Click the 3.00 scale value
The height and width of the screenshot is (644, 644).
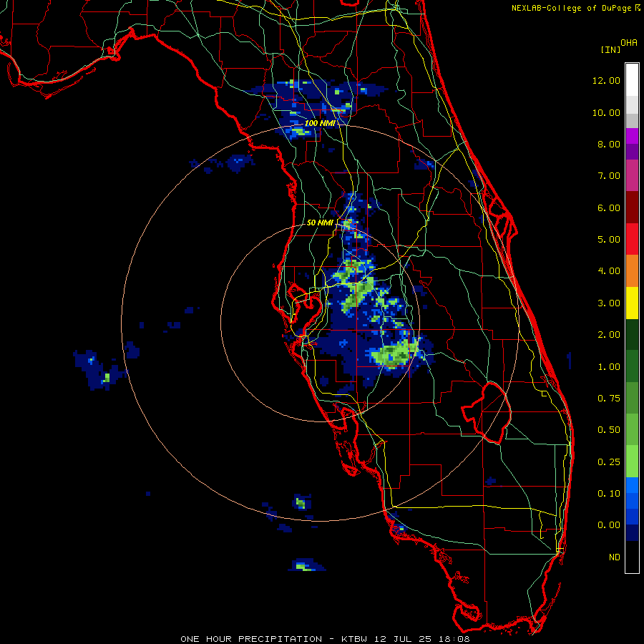(609, 303)
